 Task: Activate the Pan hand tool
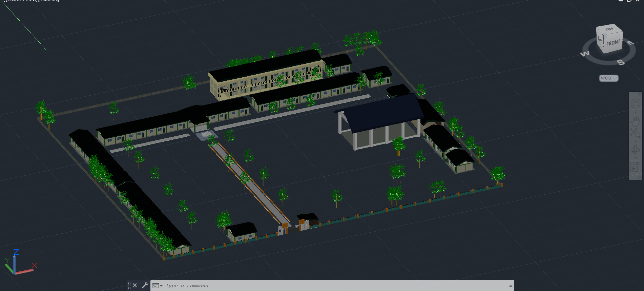pos(635,121)
